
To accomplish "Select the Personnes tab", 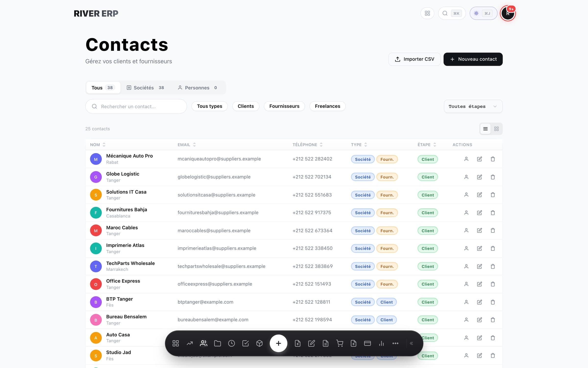I will click(x=197, y=88).
